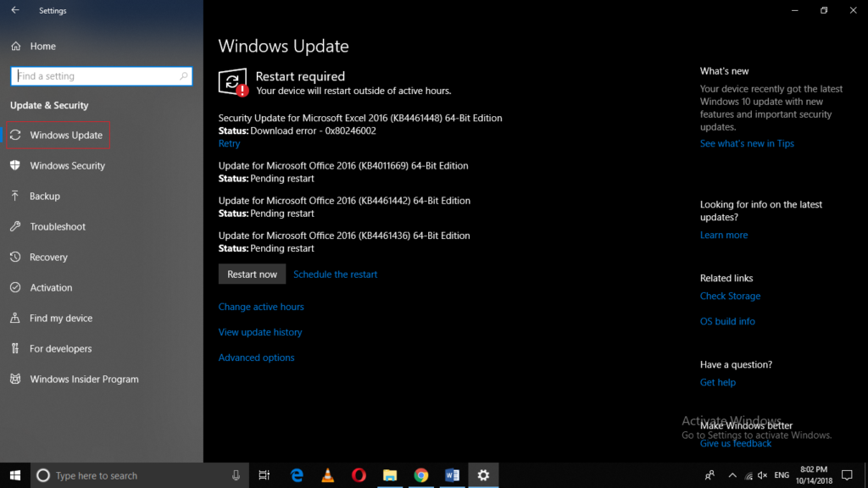This screenshot has height=488, width=868.
Task: Open the taskbar clock and date
Action: point(814,475)
